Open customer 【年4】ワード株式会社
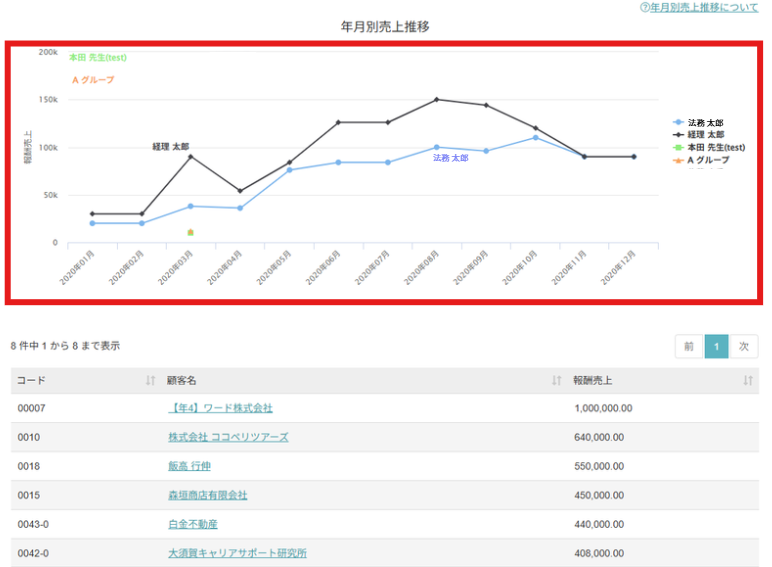 pos(220,408)
